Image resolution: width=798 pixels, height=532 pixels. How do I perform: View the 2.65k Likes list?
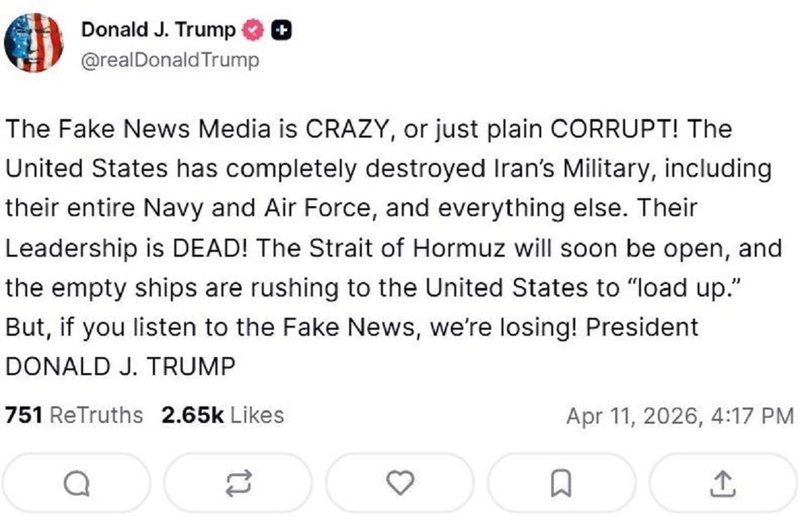pyautogui.click(x=222, y=416)
